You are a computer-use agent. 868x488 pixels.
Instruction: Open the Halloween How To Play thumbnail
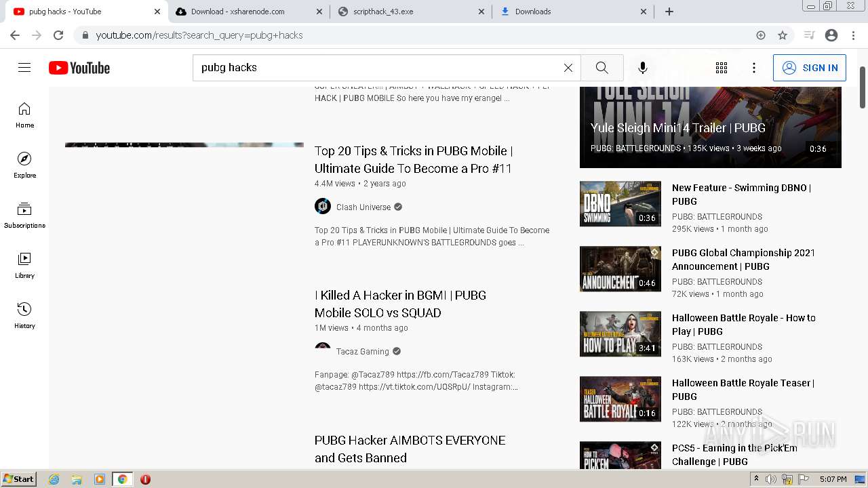tap(620, 333)
